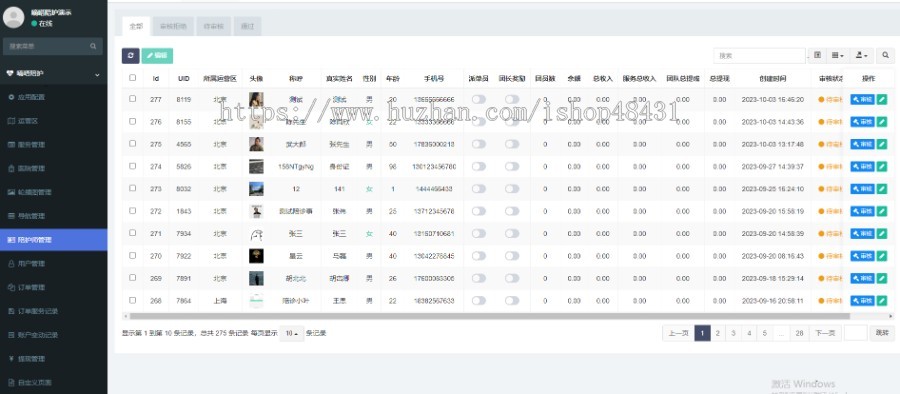The height and width of the screenshot is (394, 900).
Task: Click the green pencil edit icon for Id 272
Action: pyautogui.click(x=882, y=211)
